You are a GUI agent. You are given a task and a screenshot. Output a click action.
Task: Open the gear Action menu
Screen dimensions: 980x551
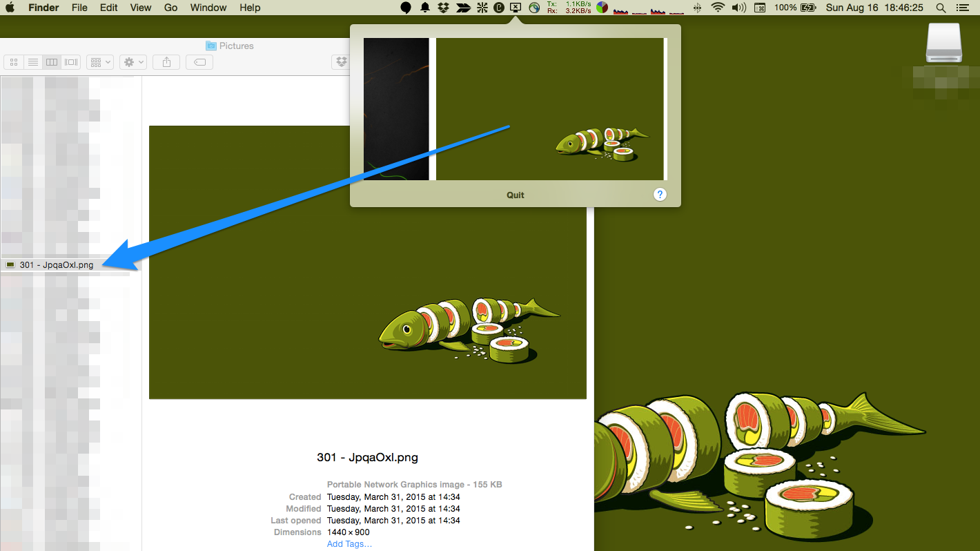pos(133,62)
